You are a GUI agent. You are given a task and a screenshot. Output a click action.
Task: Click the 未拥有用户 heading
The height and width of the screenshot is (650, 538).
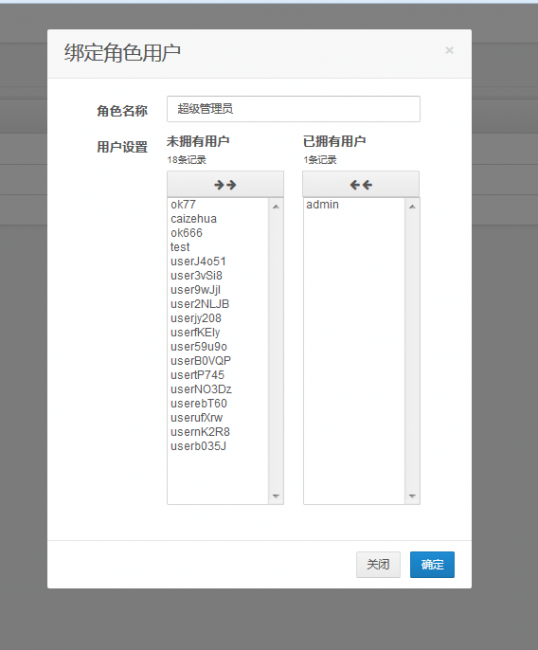point(198,141)
